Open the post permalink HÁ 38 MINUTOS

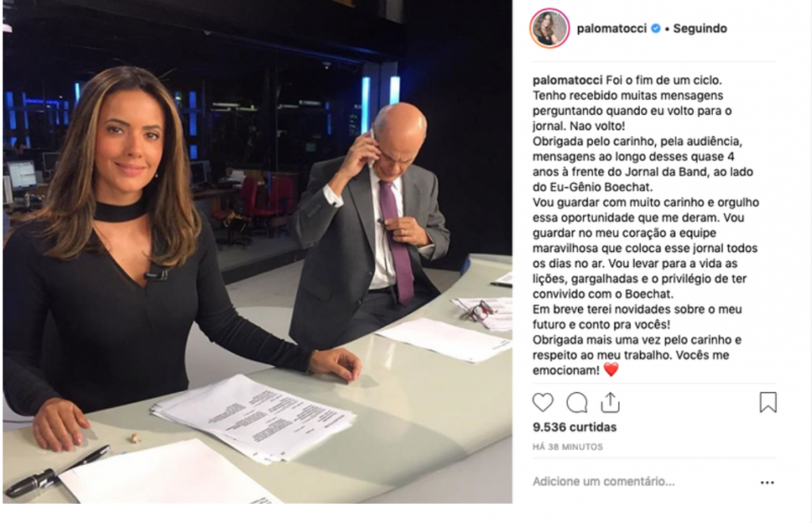[568, 447]
